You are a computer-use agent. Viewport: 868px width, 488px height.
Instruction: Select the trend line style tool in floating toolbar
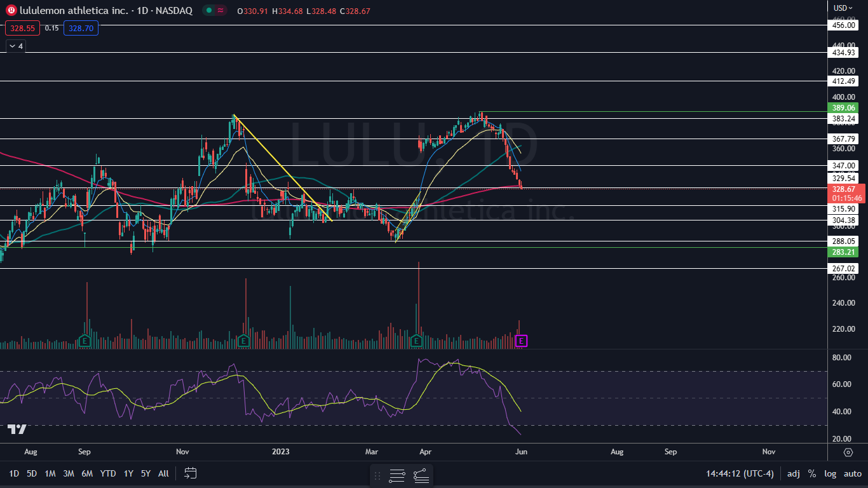pyautogui.click(x=421, y=475)
